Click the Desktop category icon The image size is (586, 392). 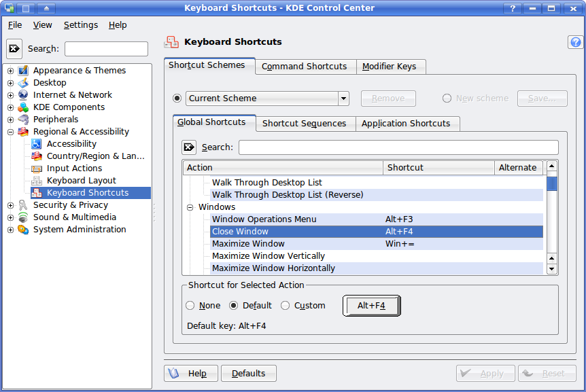[x=23, y=82]
